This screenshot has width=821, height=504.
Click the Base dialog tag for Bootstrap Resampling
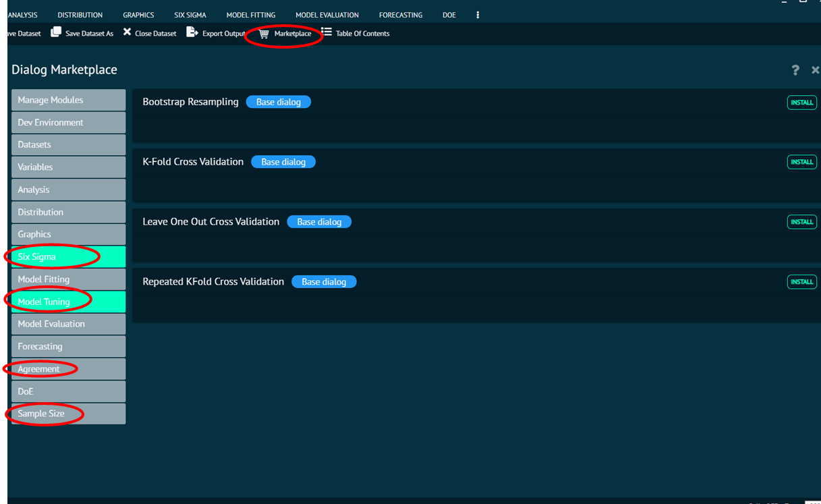pos(278,103)
